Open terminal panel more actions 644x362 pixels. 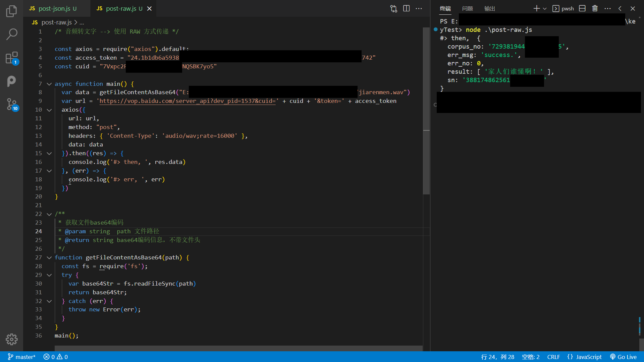[607, 8]
